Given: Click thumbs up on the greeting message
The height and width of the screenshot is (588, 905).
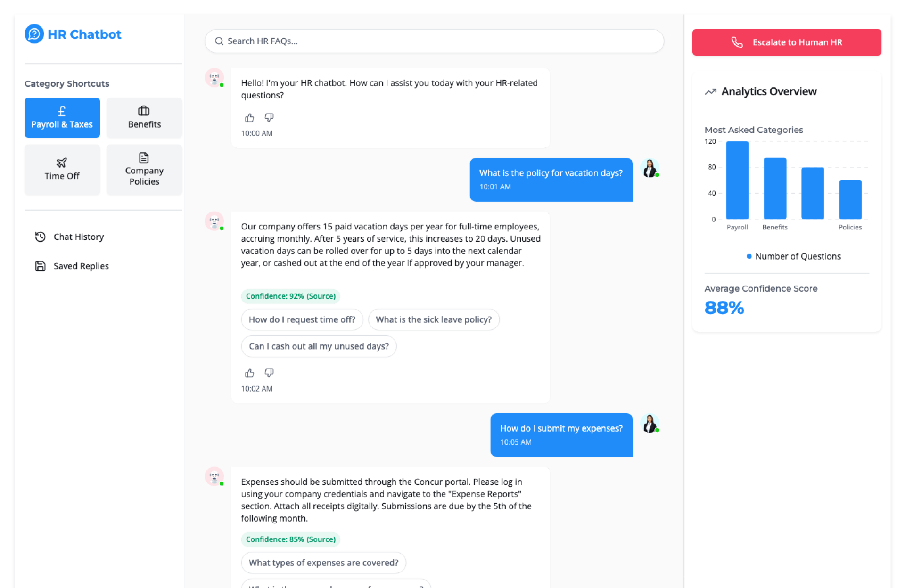Looking at the screenshot, I should pos(249,118).
